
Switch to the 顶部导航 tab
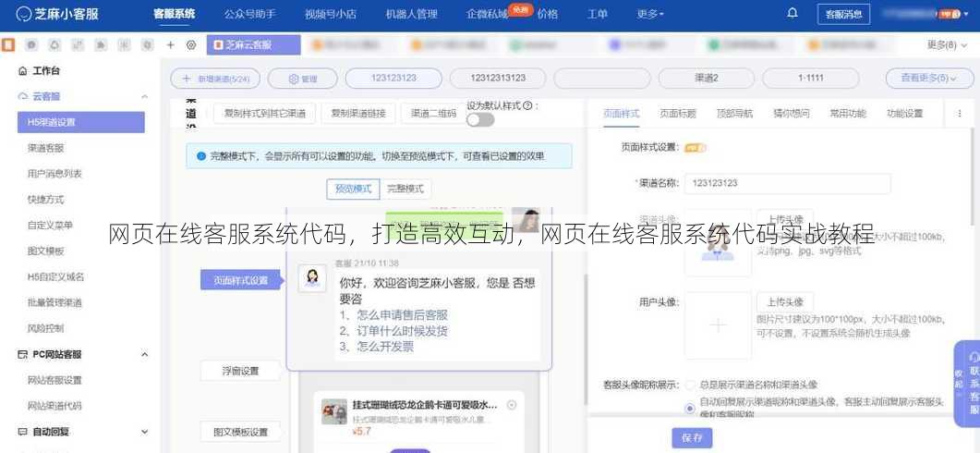734,113
